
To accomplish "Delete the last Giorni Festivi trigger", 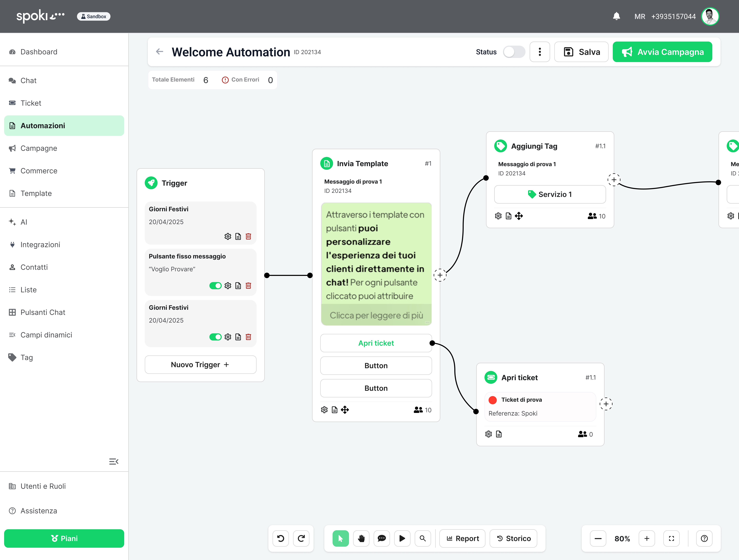I will (248, 337).
